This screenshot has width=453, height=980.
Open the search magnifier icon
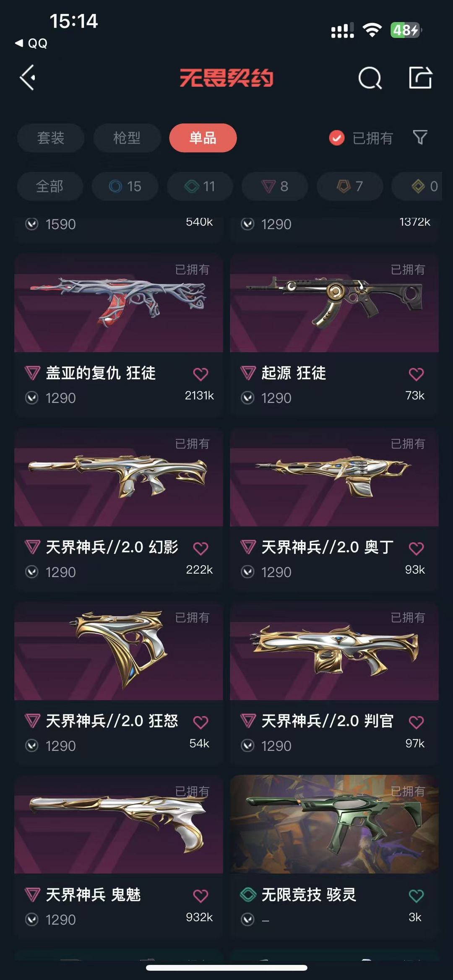pos(370,78)
